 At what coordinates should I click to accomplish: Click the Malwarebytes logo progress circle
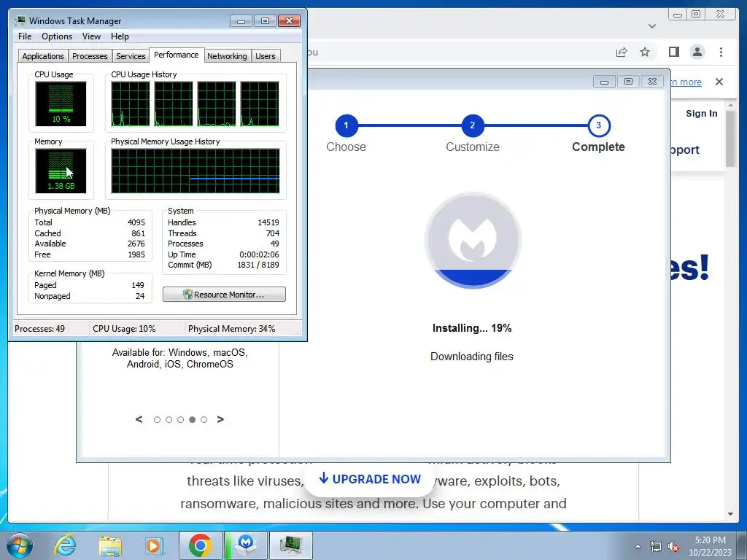click(473, 241)
